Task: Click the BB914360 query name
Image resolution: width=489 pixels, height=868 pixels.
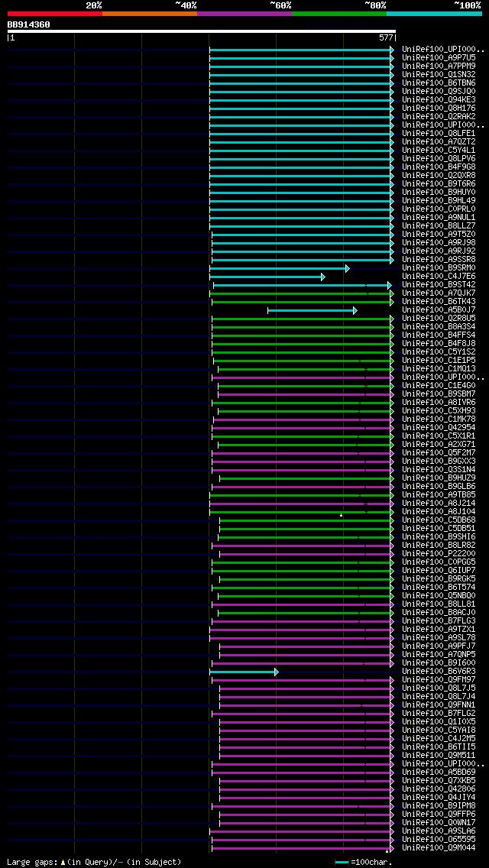Action: tap(29, 24)
